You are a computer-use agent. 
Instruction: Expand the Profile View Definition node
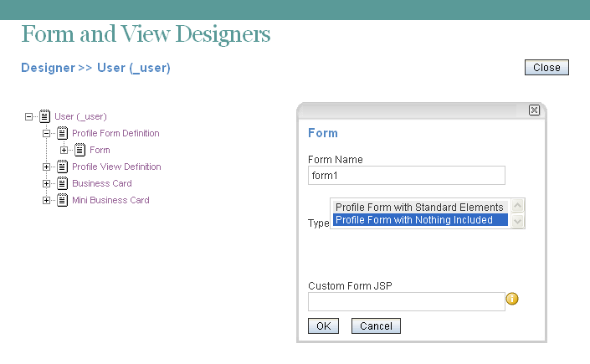[47, 167]
